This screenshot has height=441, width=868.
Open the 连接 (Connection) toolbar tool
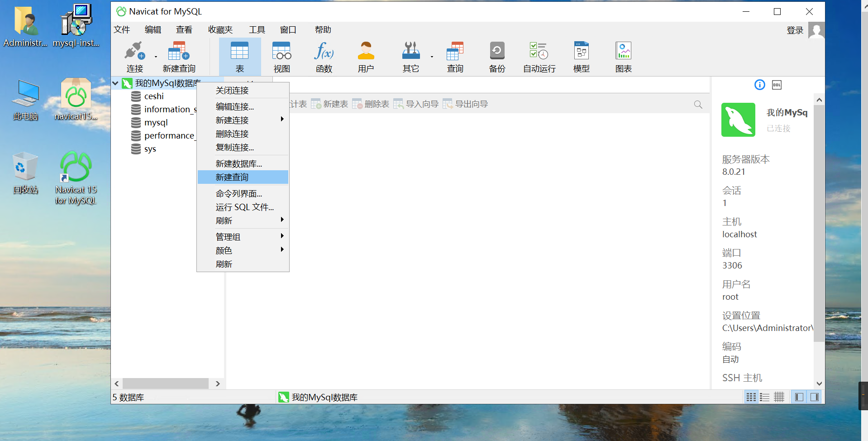134,57
